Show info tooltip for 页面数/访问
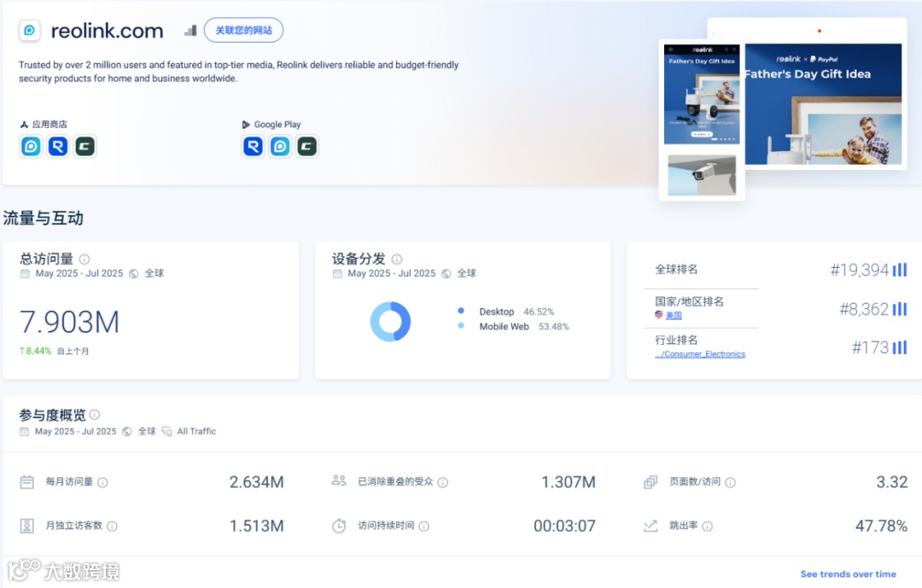Screen dimensions: 922x588 (730, 483)
